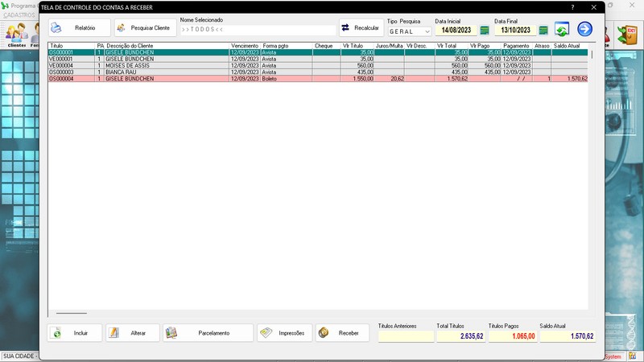
Task: Click the help question mark button
Action: [572, 6]
